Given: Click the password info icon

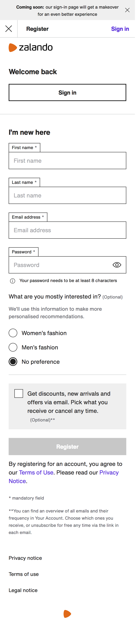Looking at the screenshot, I should click(13, 281).
